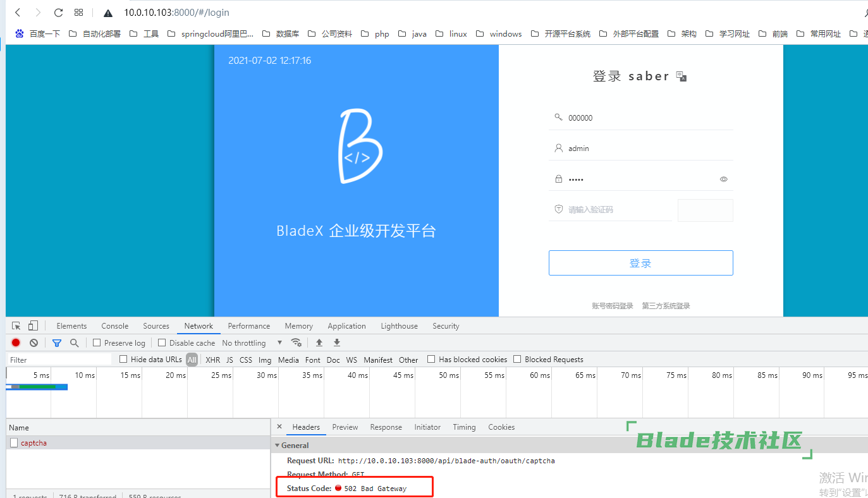Screen dimensions: 868x498
Task: Open the 外部平台配置 bookmark folder
Action: (629, 34)
